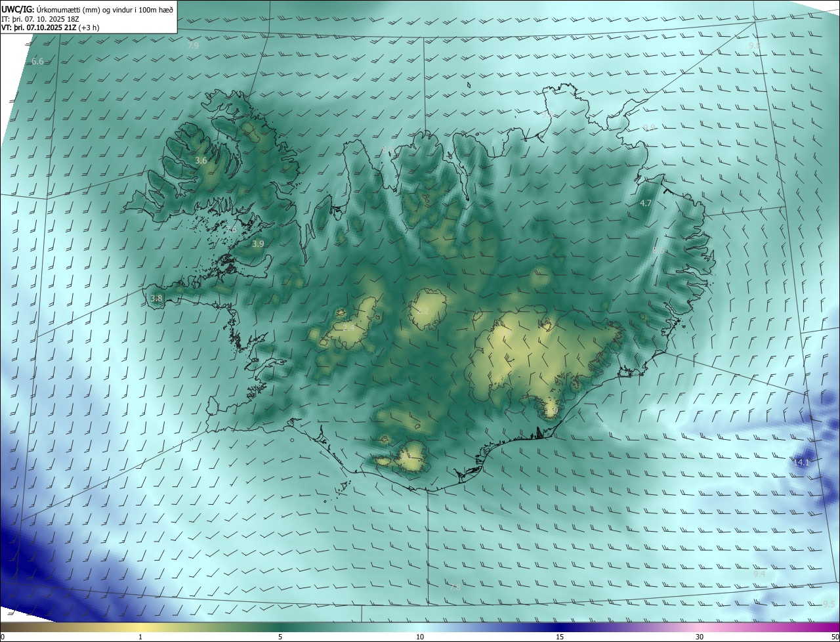Click the 8.6 value label
The height and width of the screenshot is (642, 840).
tap(658, 251)
